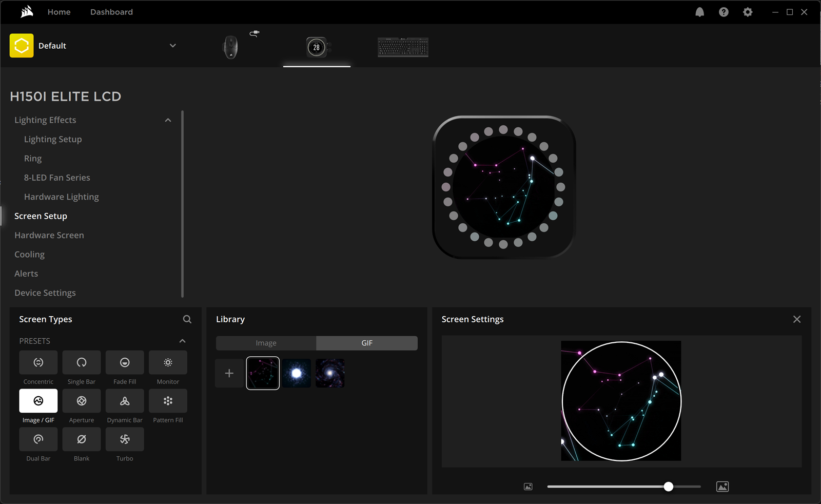
Task: Select the spiral galaxy GIF thumbnail
Action: [330, 373]
